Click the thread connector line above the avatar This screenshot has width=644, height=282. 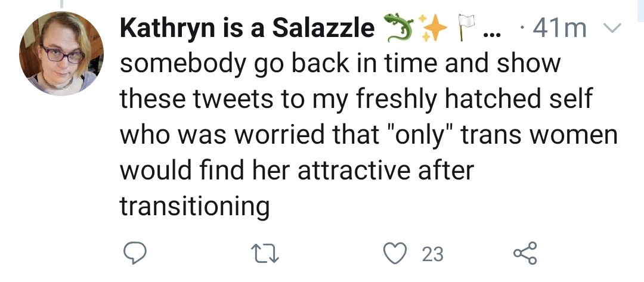click(62, 4)
